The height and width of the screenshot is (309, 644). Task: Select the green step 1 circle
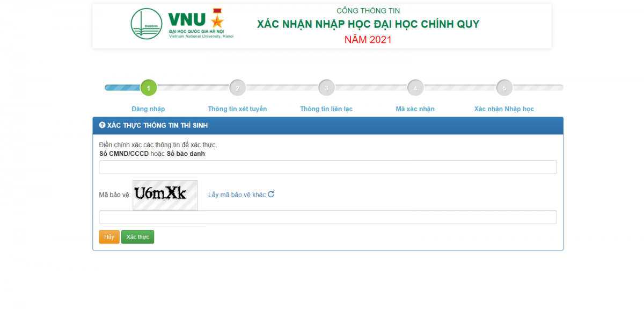[x=149, y=88]
